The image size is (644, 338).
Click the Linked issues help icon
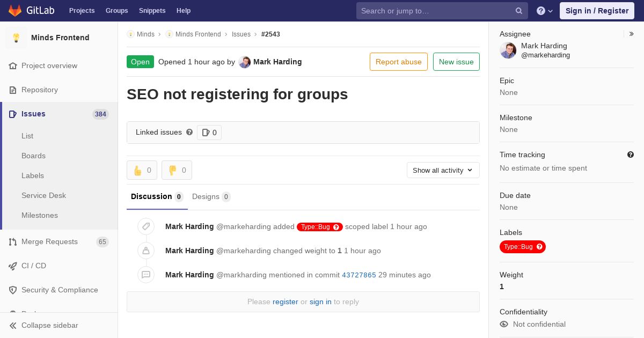[x=189, y=132]
